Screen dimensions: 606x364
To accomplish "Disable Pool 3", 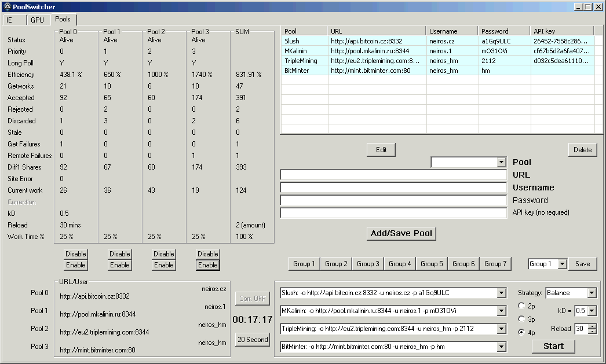I will [x=208, y=254].
